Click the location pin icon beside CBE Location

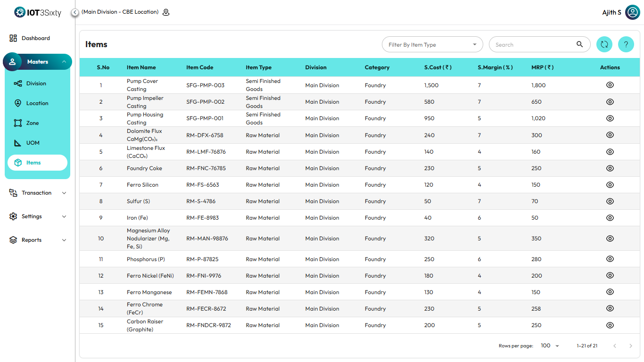point(166,12)
